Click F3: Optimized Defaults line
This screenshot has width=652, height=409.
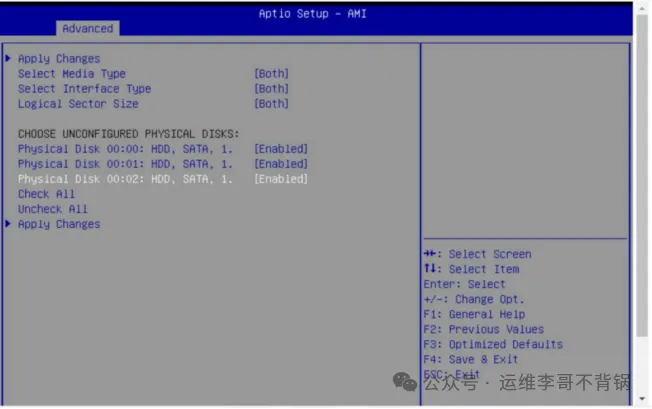493,344
